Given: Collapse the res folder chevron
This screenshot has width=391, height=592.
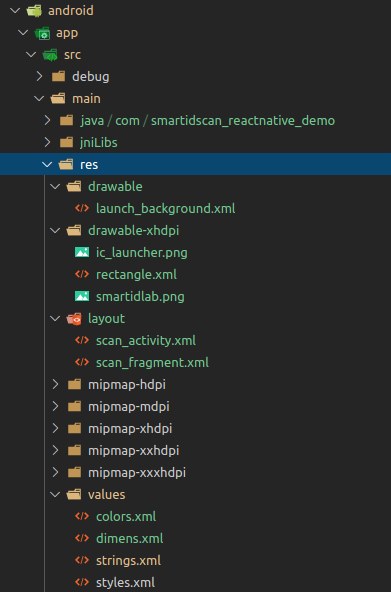Looking at the screenshot, I should pos(47,165).
